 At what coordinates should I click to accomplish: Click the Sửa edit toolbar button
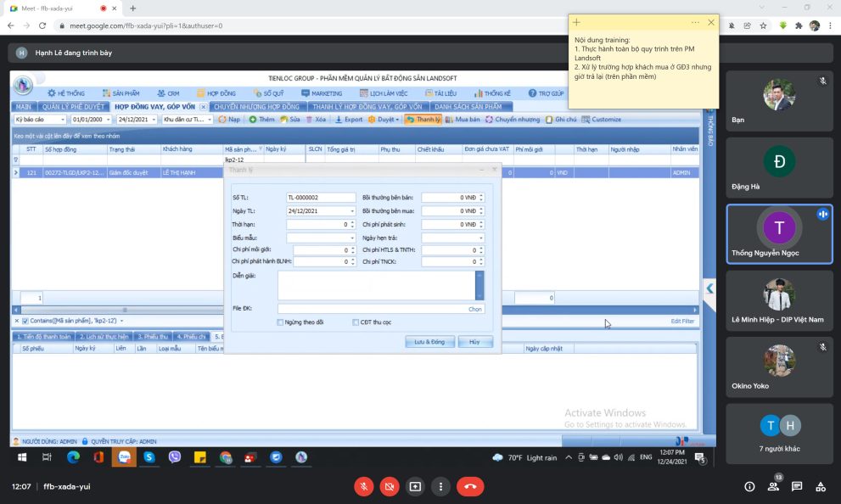(290, 119)
